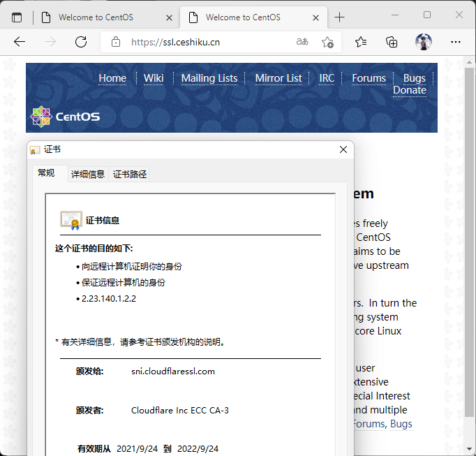Click the 证书信息 certificate icon
The image size is (476, 456).
[71, 220]
